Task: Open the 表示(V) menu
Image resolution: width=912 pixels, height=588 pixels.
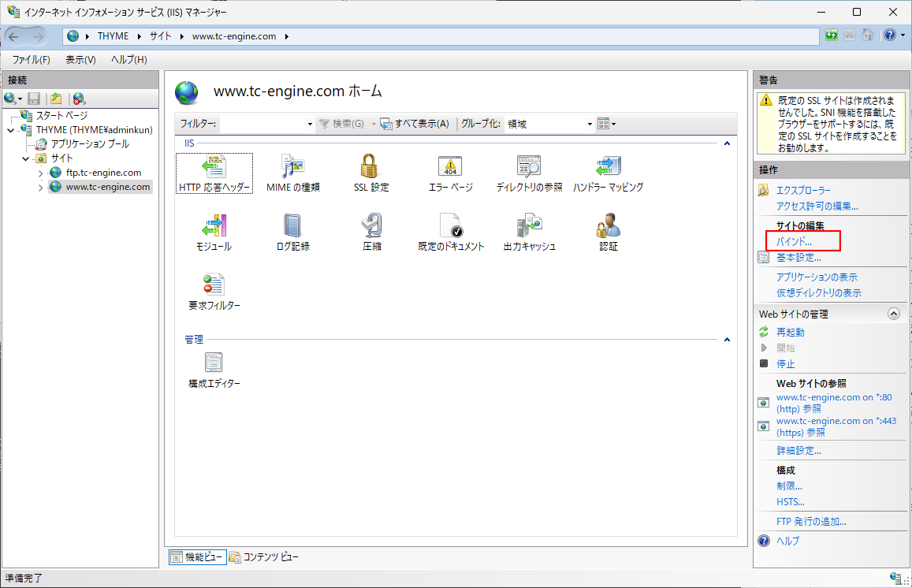Action: tap(80, 59)
